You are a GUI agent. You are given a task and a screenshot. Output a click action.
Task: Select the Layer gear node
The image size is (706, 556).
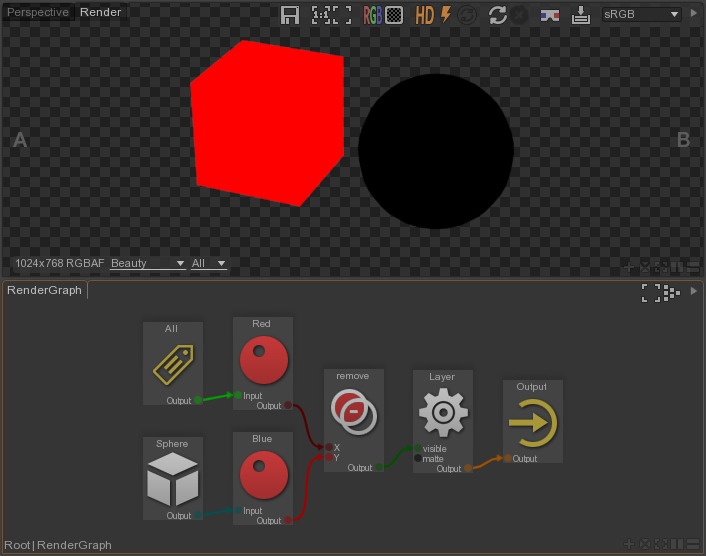tap(442, 413)
